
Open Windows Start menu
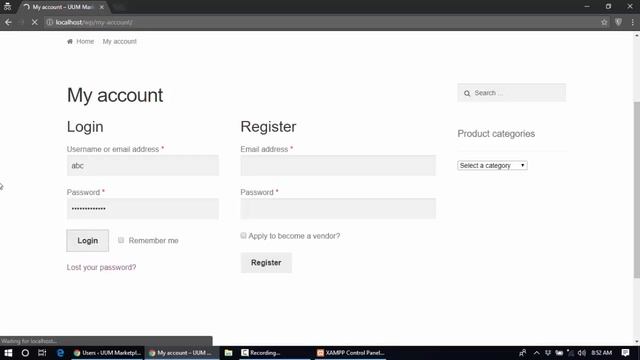point(8,353)
